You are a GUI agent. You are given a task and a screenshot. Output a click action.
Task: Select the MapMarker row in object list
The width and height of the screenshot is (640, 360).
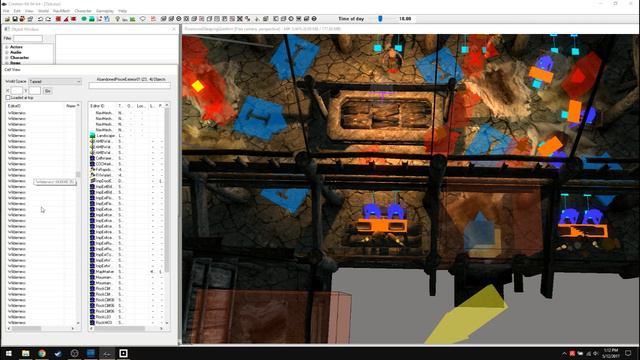tap(127, 271)
